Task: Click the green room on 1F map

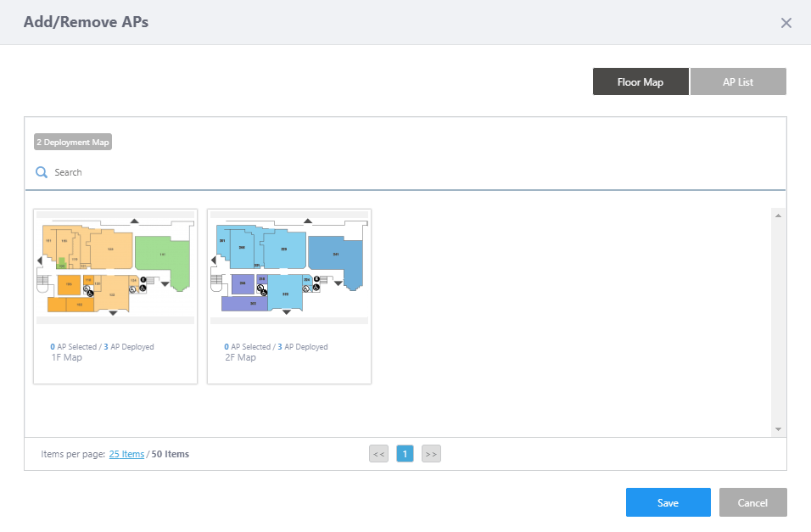Action: click(161, 255)
